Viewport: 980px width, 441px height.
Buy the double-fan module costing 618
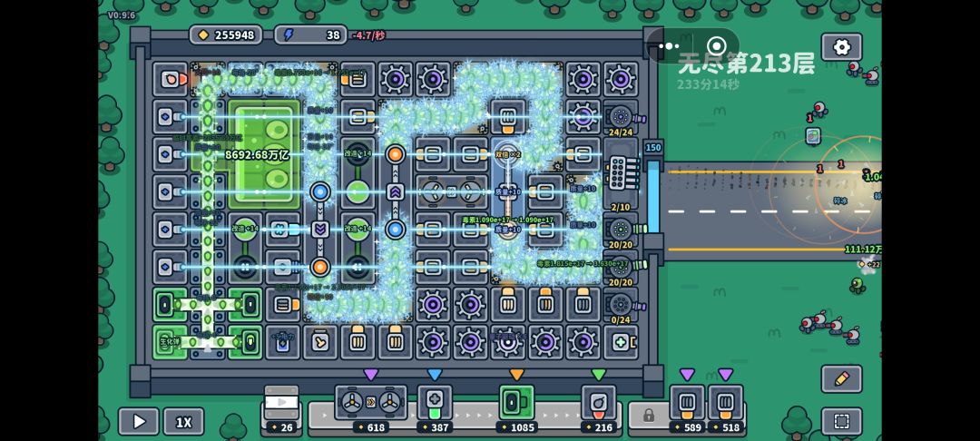(370, 402)
